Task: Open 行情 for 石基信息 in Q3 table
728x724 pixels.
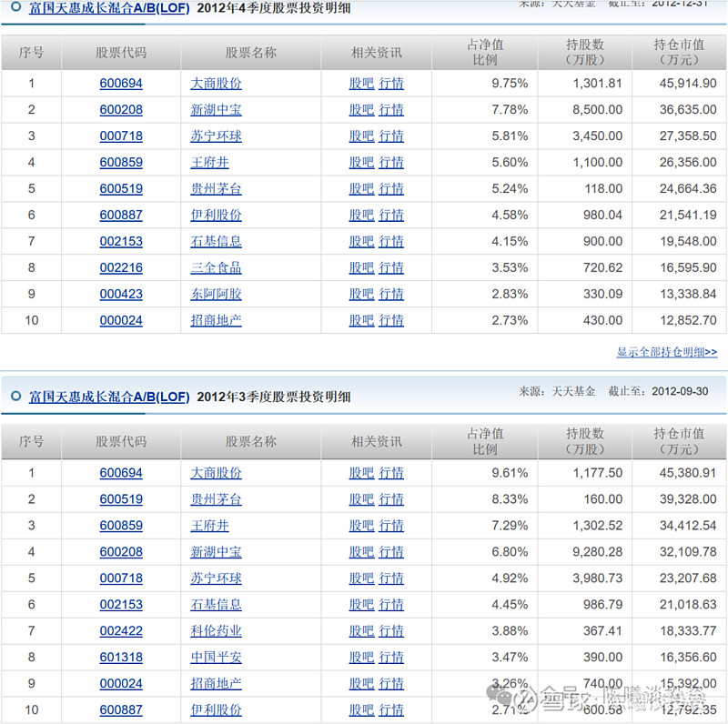Action: pyautogui.click(x=391, y=605)
